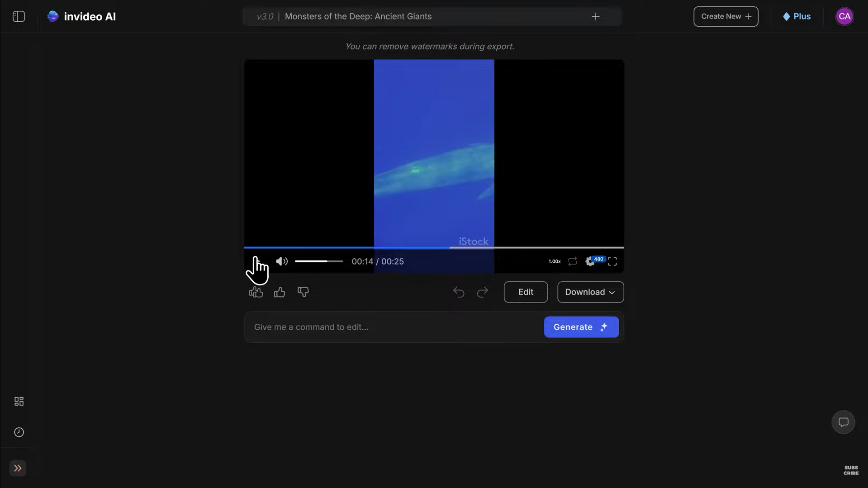Redo the last edit
Viewport: 868px width, 488px height.
[482, 292]
